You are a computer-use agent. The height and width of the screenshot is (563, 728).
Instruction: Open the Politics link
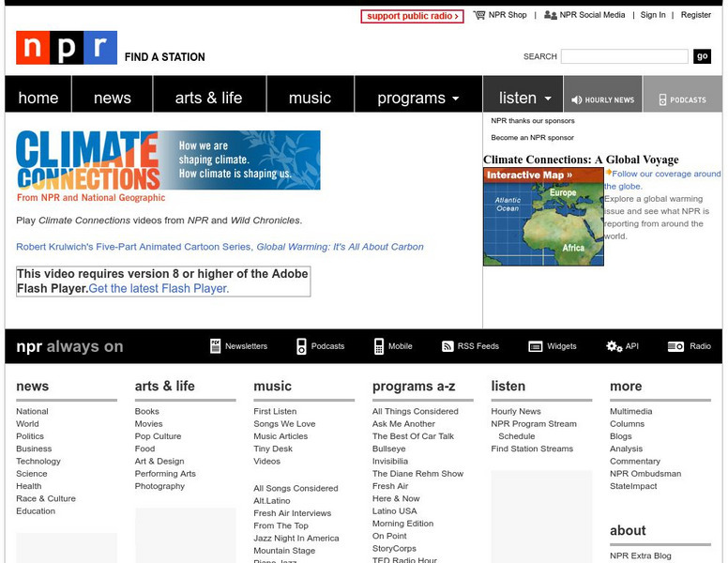click(x=30, y=436)
